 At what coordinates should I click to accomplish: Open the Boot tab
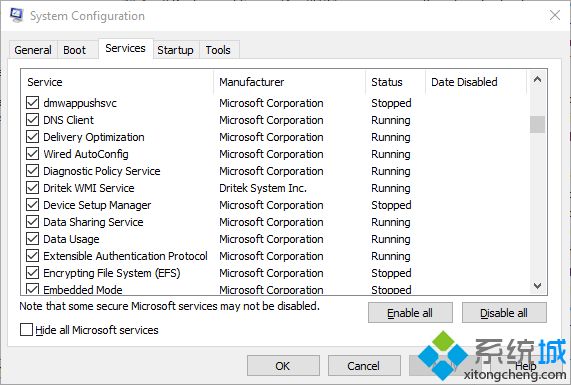pyautogui.click(x=75, y=50)
